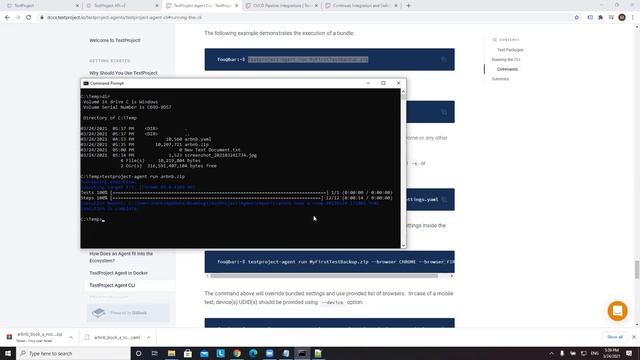Click the microphone tray icon

[x=562, y=353]
